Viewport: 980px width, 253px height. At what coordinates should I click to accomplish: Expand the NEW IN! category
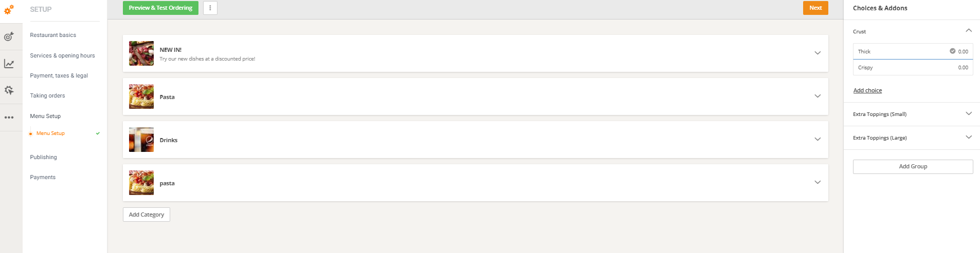(818, 53)
